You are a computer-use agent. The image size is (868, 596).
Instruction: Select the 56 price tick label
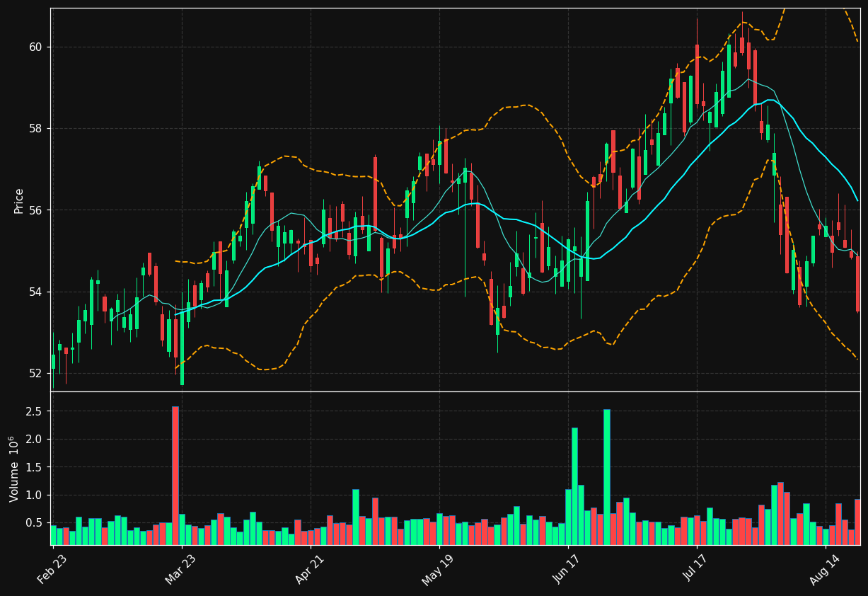click(x=35, y=210)
